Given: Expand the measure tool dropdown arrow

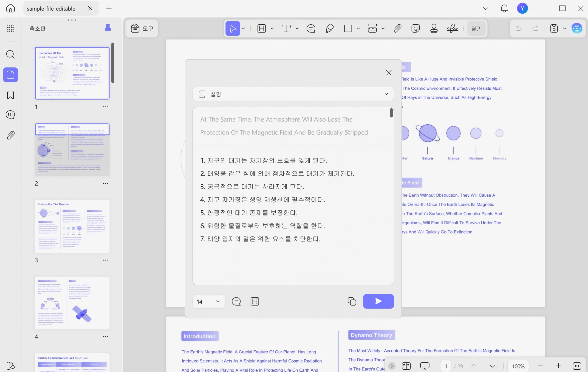Looking at the screenshot, I should click(x=383, y=29).
